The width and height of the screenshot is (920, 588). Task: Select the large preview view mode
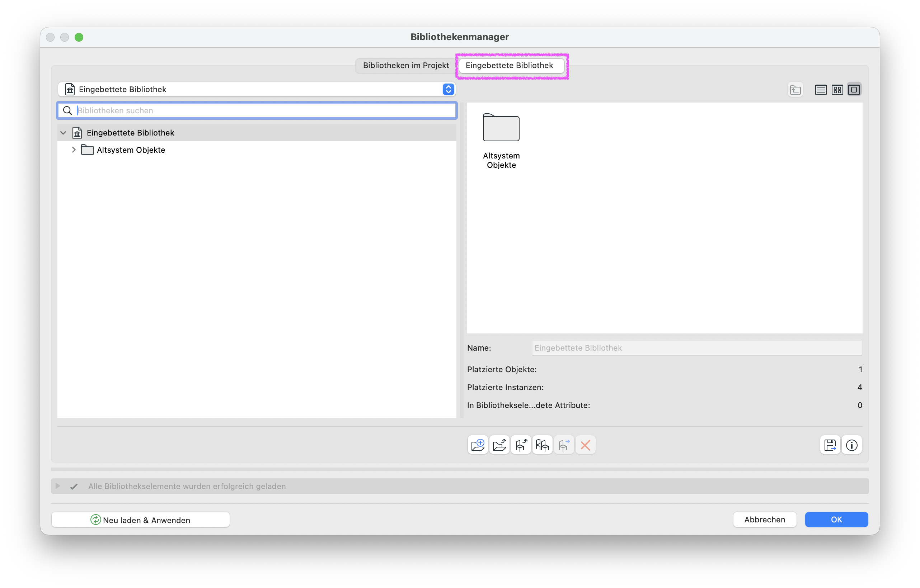(854, 90)
